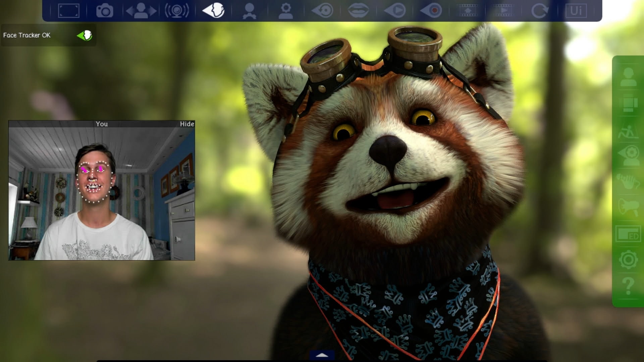The width and height of the screenshot is (644, 362).
Task: Click the lips lip-sync icon
Action: click(358, 11)
